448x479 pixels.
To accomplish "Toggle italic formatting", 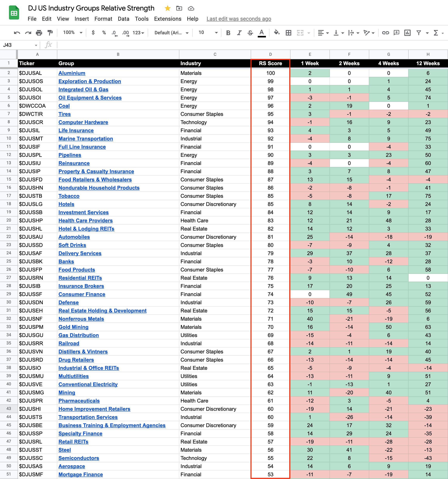I will pos(239,33).
